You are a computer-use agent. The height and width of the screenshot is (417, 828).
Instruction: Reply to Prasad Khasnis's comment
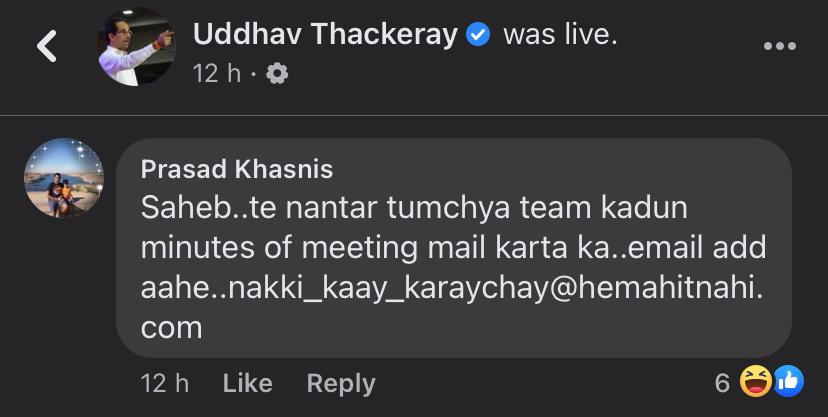coord(341,383)
